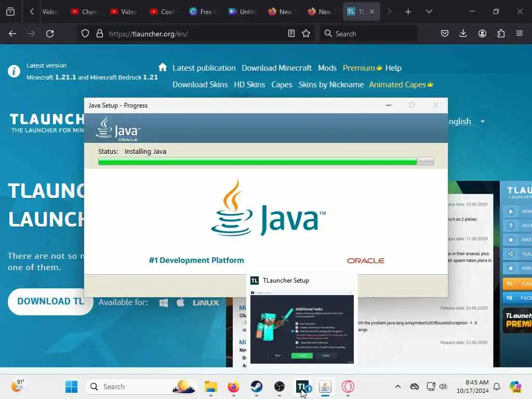Viewport: 532px width, 399px height.
Task: Click the home icon on TLauncher site
Action: [x=163, y=67]
